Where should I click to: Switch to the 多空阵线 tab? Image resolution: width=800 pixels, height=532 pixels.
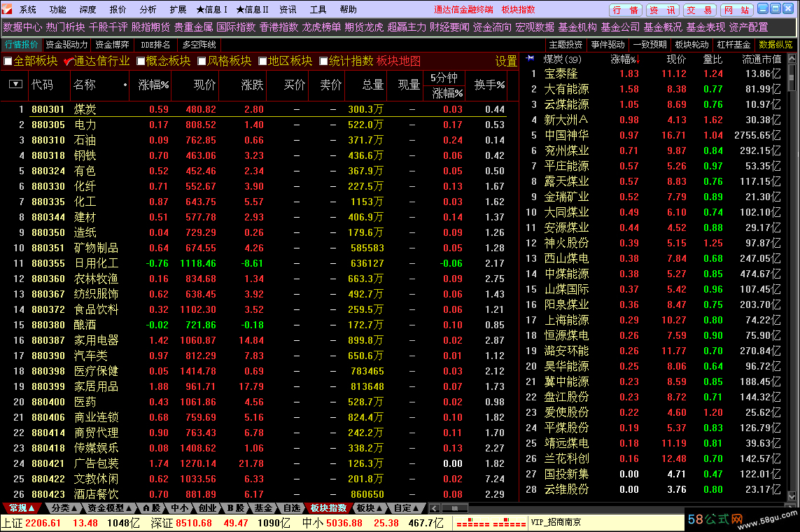pos(199,45)
